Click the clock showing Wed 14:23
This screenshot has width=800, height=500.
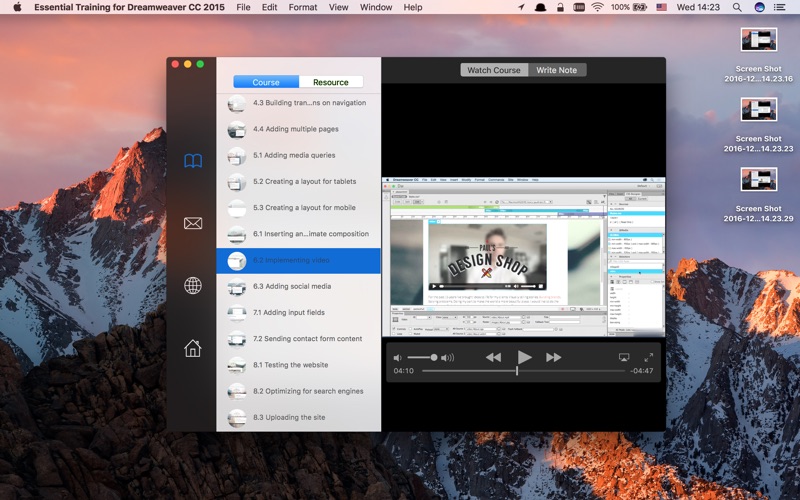pyautogui.click(x=698, y=7)
